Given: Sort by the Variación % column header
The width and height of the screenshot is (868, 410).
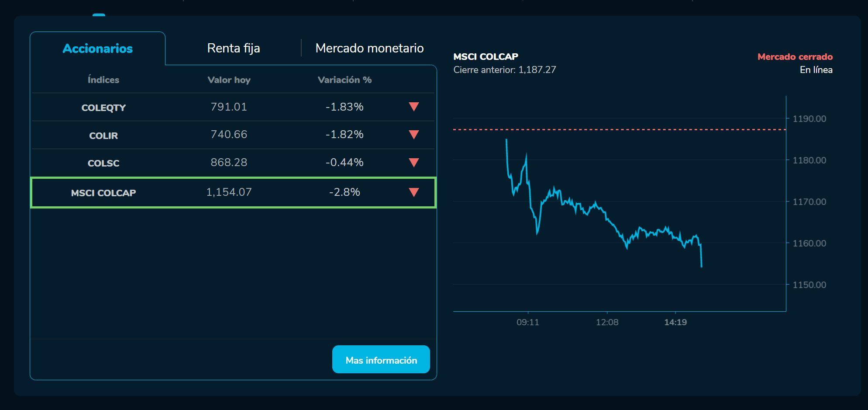Looking at the screenshot, I should point(344,80).
